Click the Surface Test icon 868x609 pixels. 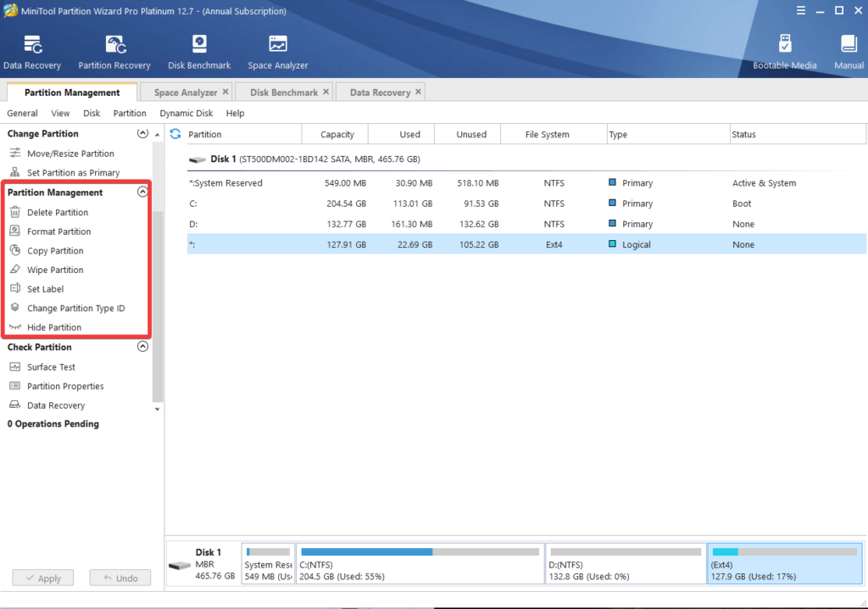(15, 366)
